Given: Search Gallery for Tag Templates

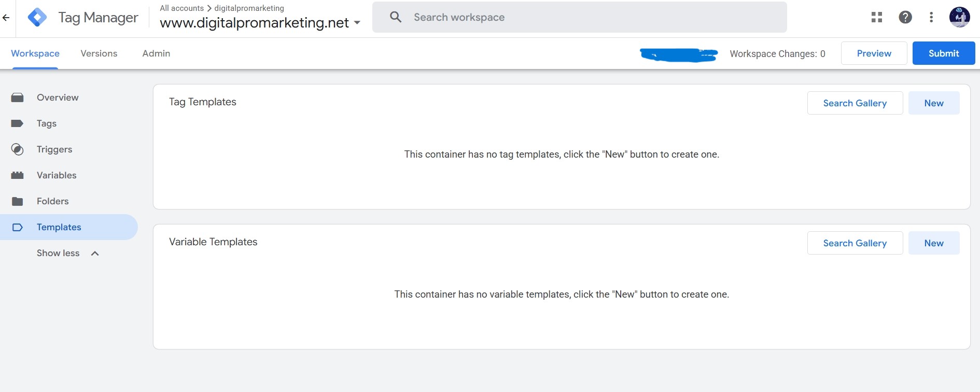Looking at the screenshot, I should point(855,103).
